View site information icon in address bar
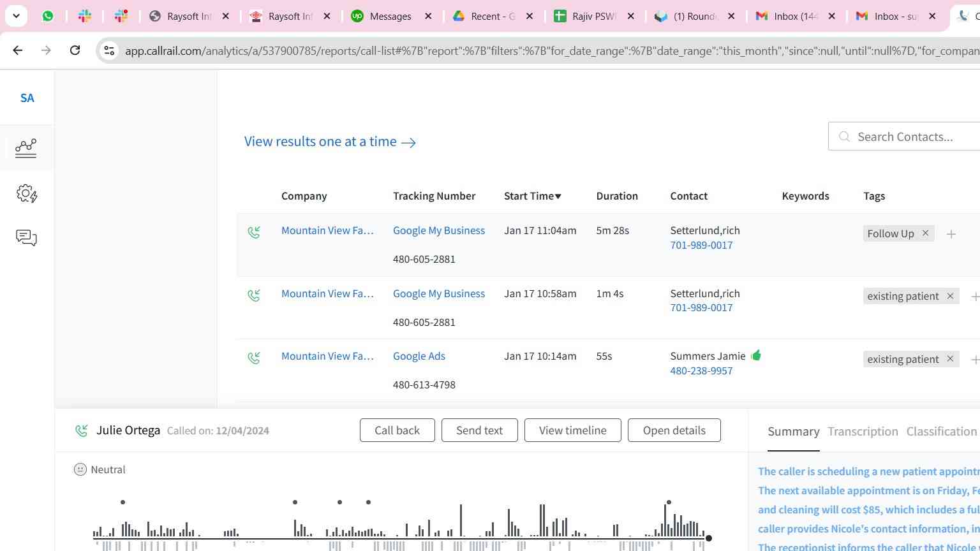The image size is (980, 551). 109,50
